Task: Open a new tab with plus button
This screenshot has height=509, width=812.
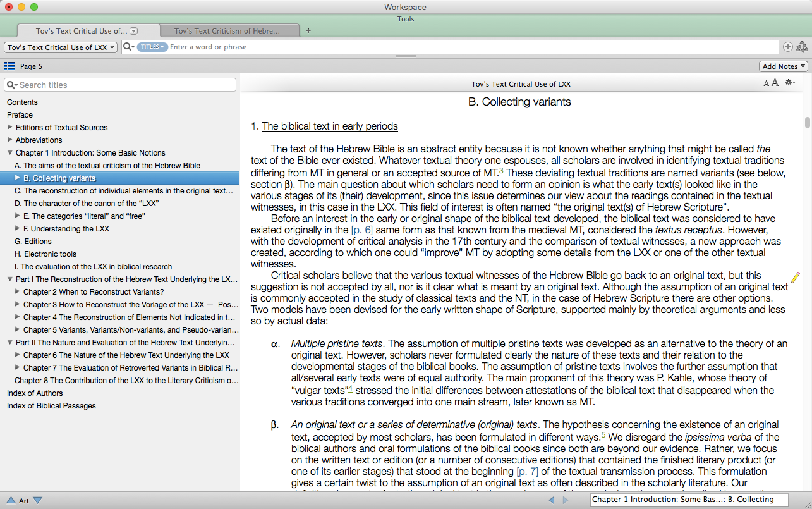Action: 308,30
